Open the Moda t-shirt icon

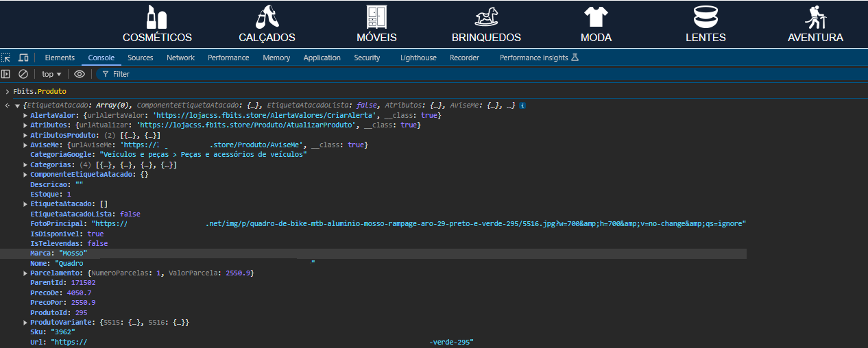(596, 17)
